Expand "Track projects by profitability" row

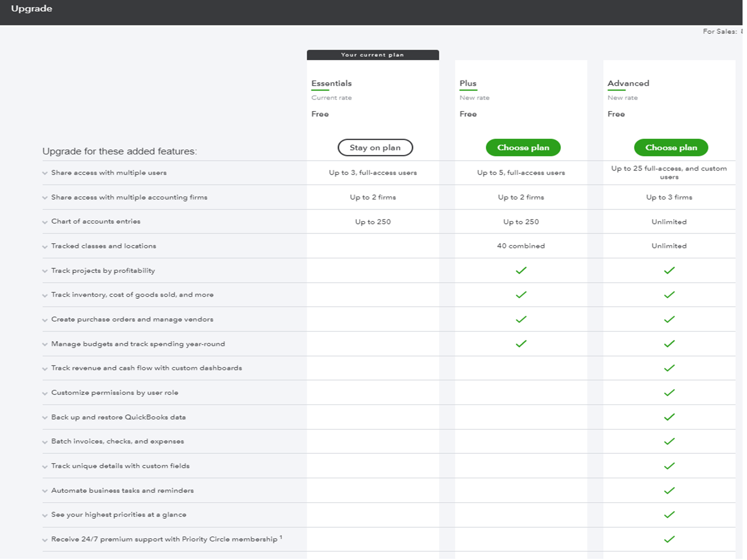point(45,271)
